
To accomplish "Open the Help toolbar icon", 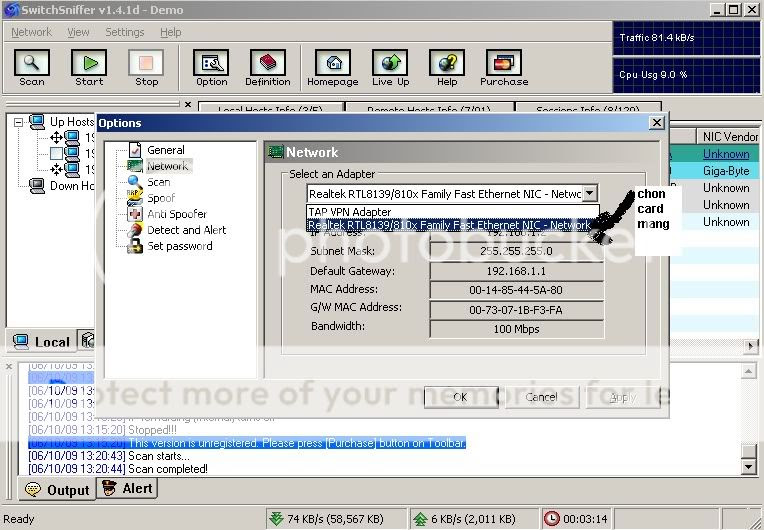I will pyautogui.click(x=447, y=63).
